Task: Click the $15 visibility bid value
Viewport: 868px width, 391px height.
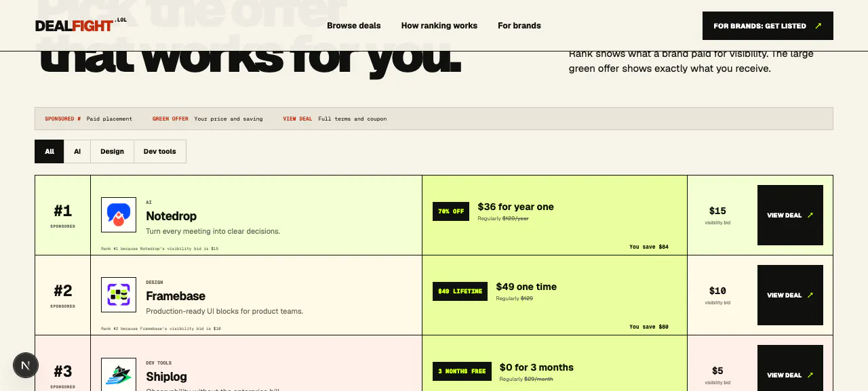Action: tap(717, 211)
